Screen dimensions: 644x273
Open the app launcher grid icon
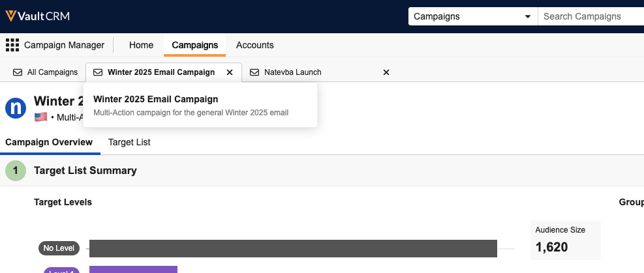[12, 45]
